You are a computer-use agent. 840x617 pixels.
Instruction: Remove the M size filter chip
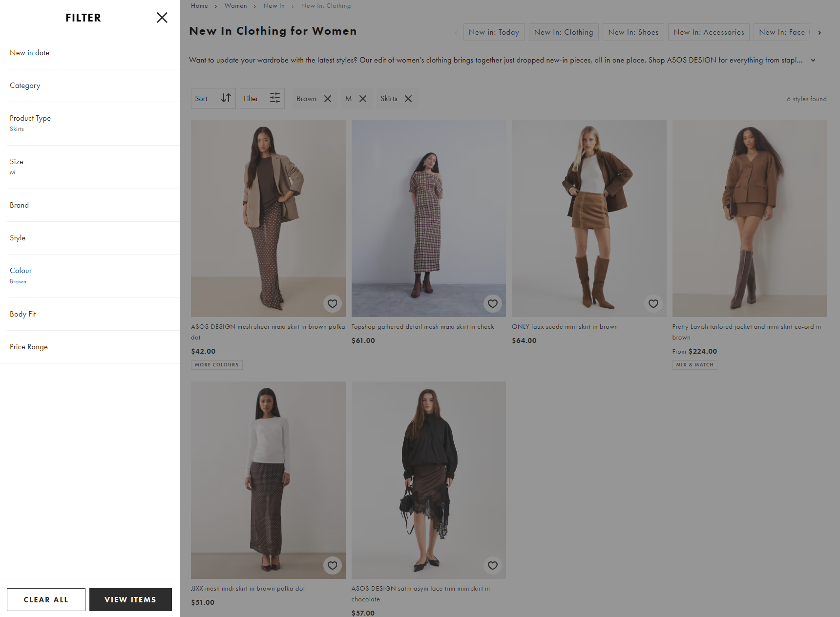tap(363, 98)
